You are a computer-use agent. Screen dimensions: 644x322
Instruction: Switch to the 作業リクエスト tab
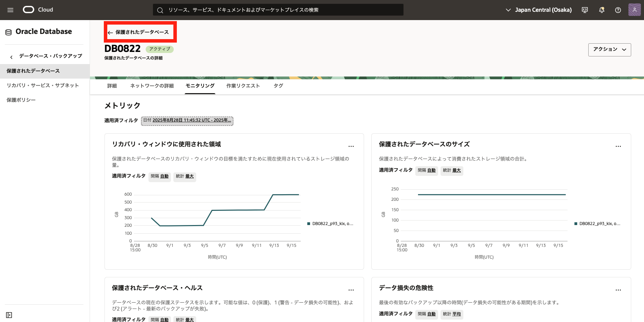pyautogui.click(x=243, y=86)
